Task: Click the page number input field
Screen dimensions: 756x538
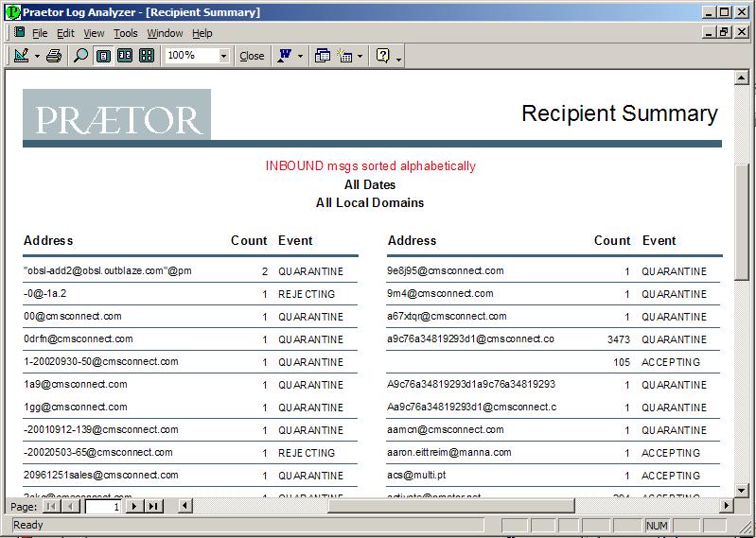Action: (103, 506)
